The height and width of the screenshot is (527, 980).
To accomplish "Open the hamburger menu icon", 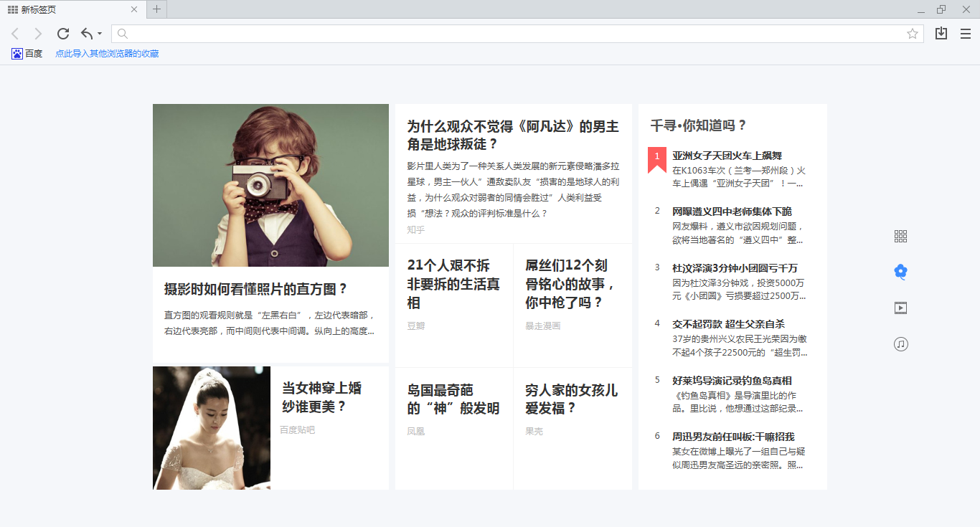I will tap(966, 34).
